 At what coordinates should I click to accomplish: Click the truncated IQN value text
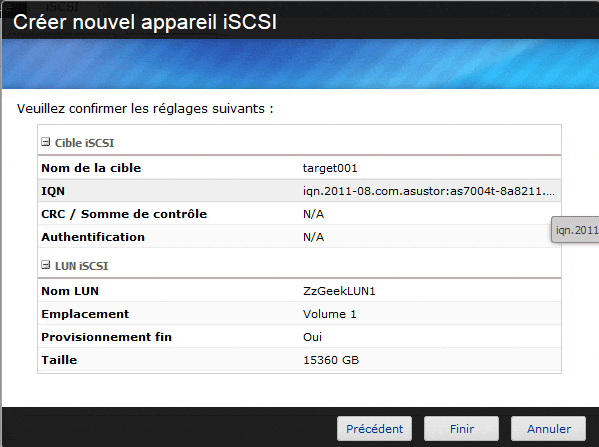(429, 191)
